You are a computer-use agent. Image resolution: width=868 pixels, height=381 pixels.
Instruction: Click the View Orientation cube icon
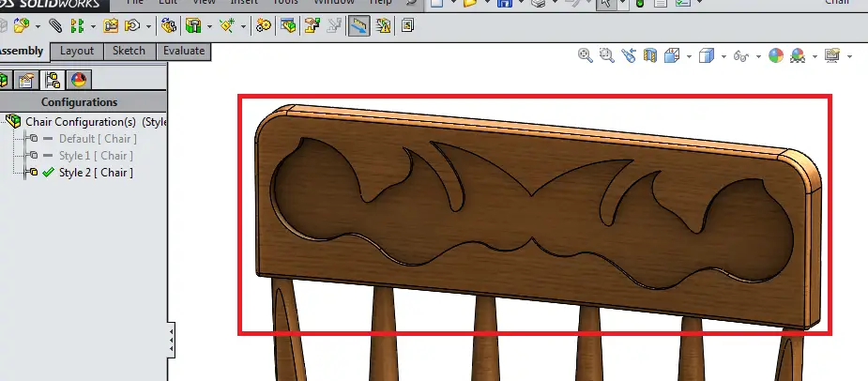tap(672, 54)
